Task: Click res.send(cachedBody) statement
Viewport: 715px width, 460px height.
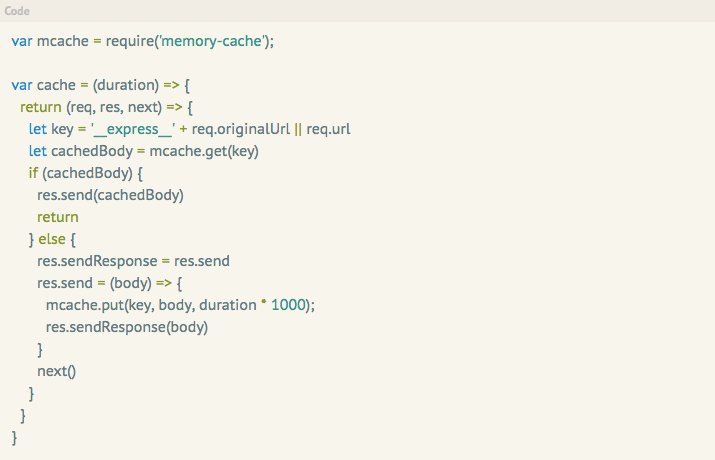Action: pos(110,195)
